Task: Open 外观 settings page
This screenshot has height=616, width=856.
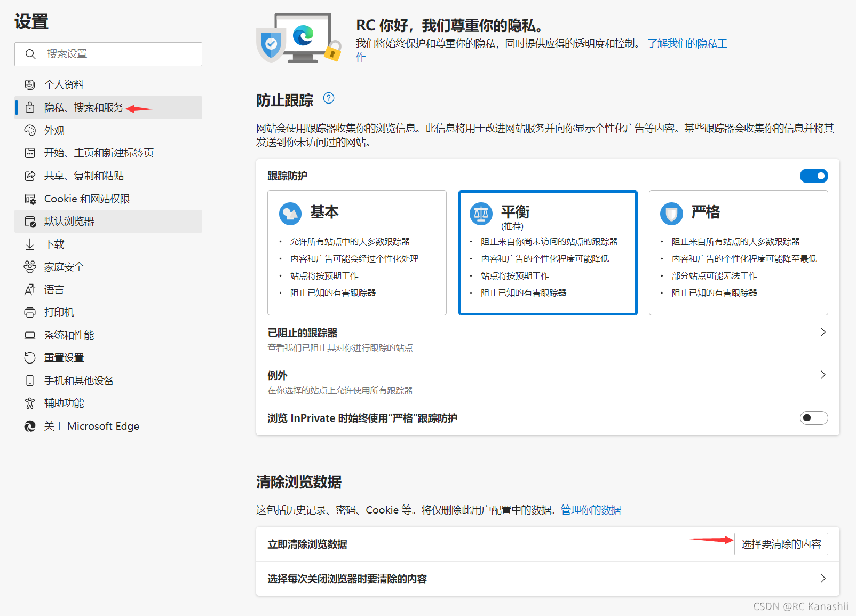Action: pos(108,130)
